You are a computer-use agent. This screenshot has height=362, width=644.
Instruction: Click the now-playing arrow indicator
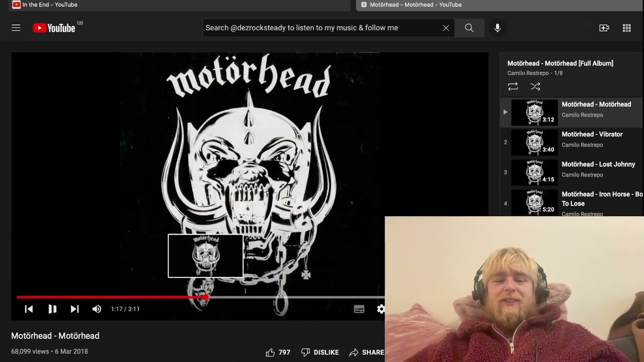[x=505, y=112]
